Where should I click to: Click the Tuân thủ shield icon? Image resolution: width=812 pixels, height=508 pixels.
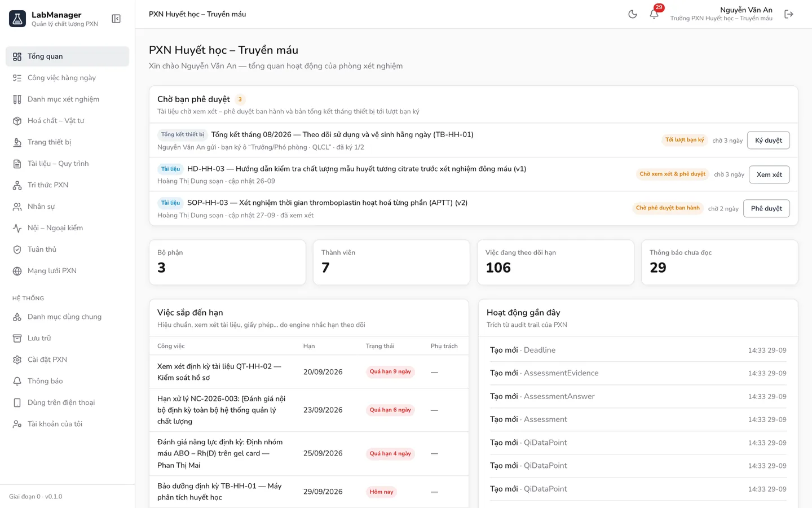pos(17,249)
